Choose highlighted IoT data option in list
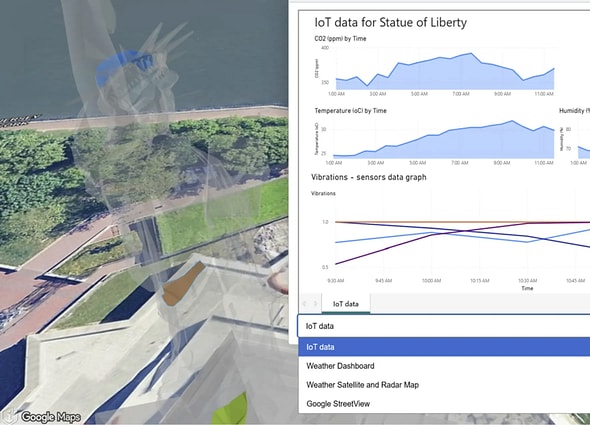The image size is (590, 425). tap(444, 347)
